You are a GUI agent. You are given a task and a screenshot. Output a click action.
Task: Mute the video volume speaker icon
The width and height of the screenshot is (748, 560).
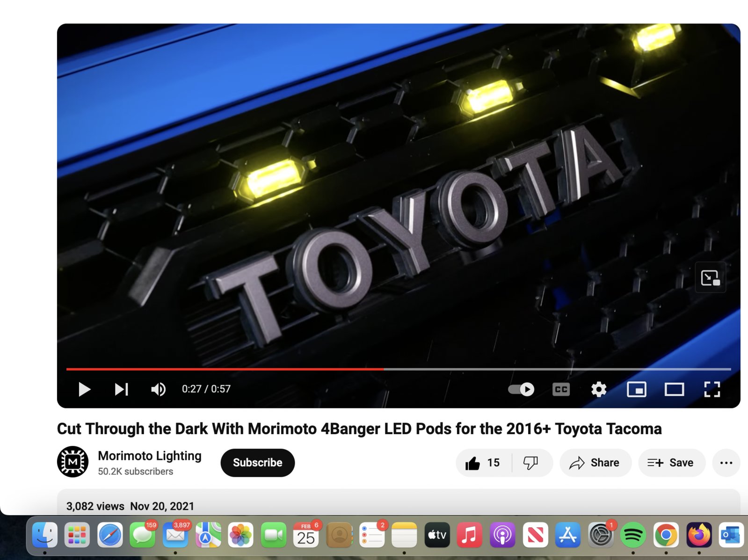tap(158, 389)
